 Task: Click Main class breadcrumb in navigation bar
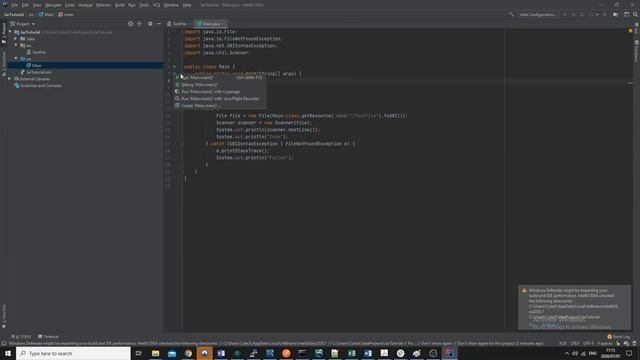point(46,14)
